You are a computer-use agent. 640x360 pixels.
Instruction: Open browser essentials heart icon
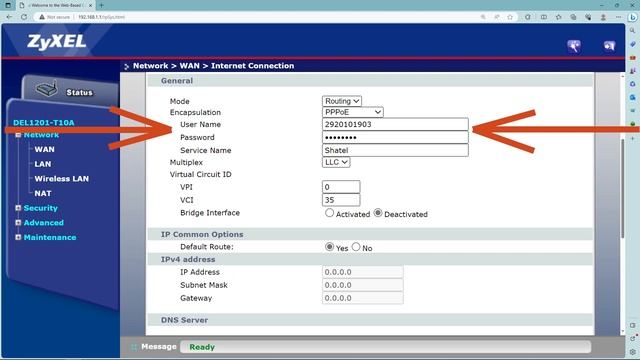[x=588, y=17]
